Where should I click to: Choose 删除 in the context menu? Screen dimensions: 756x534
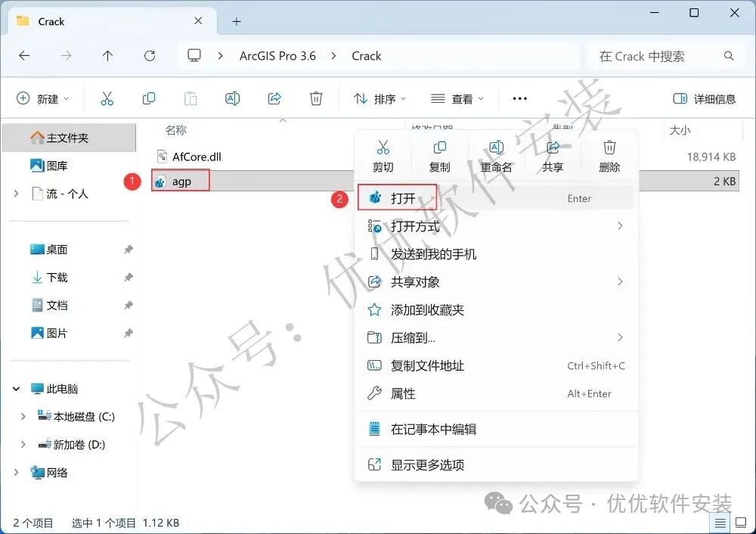coord(609,157)
